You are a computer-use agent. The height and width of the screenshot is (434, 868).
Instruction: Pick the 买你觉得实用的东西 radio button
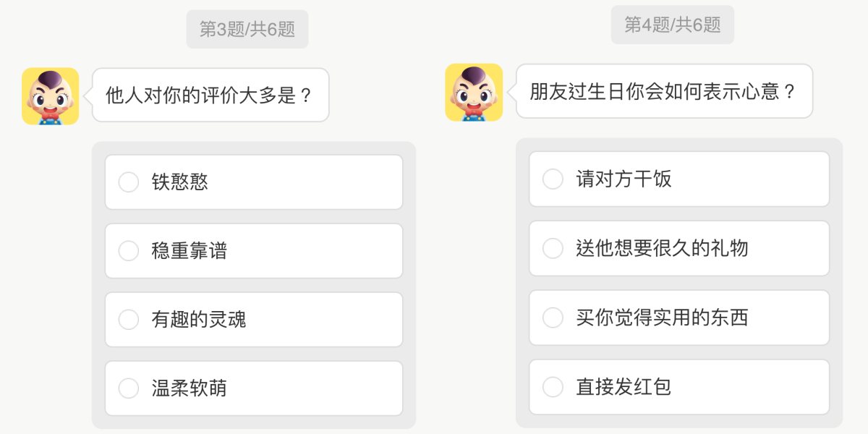tap(553, 318)
